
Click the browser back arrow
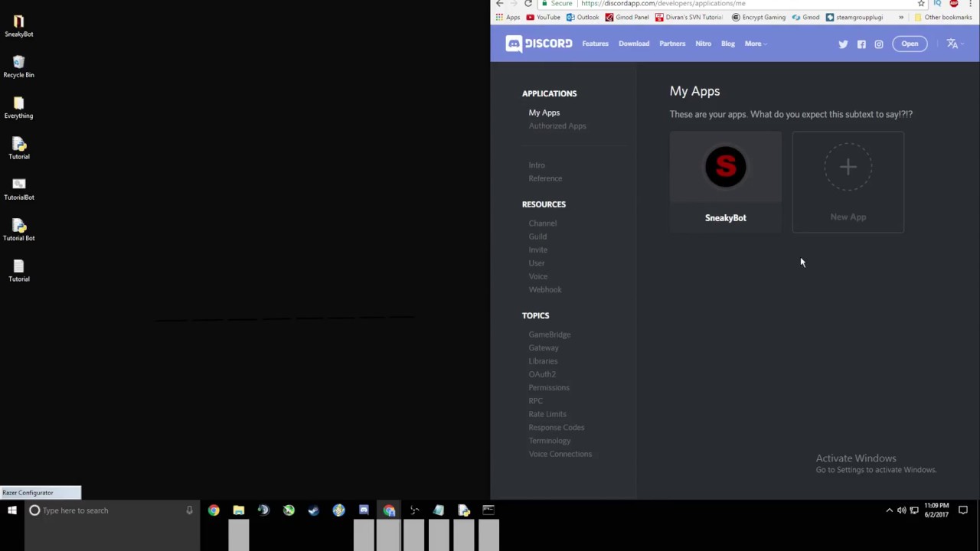[x=500, y=4]
